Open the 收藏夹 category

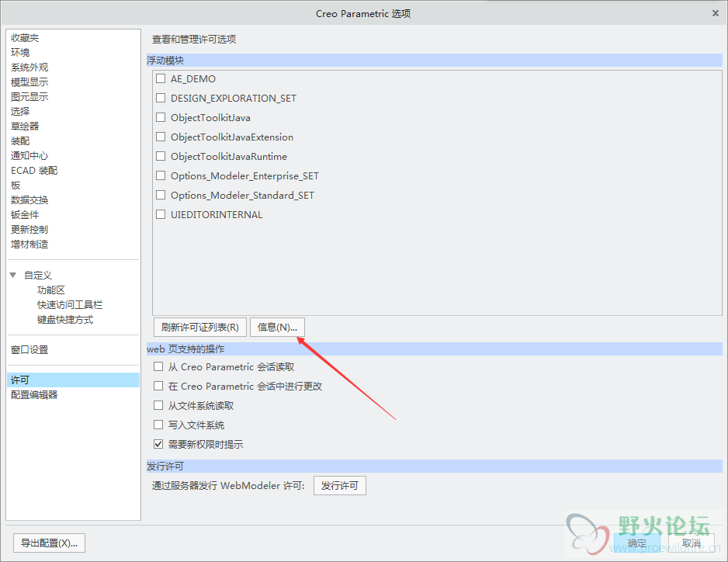pos(25,37)
